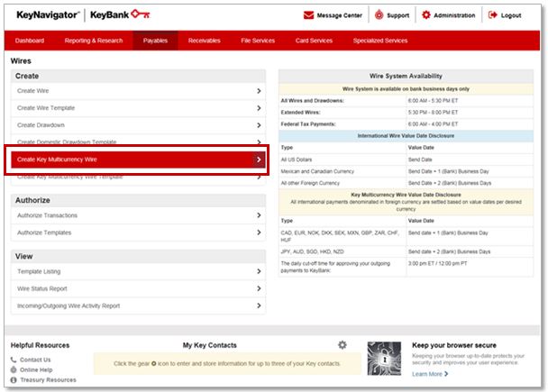Click the International Wire Value Date Disclosure heading

406,135
